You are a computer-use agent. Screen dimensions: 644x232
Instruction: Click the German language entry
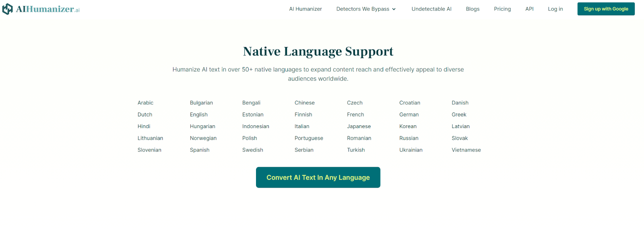tap(409, 114)
